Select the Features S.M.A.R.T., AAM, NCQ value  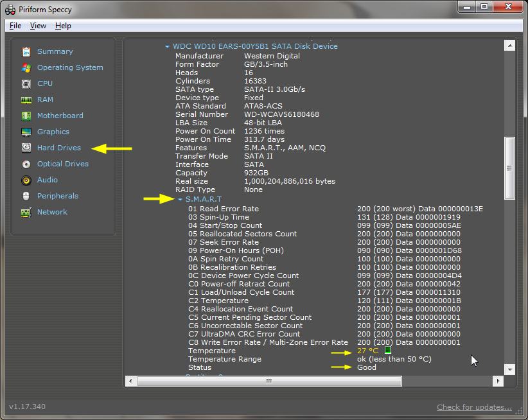(x=285, y=148)
